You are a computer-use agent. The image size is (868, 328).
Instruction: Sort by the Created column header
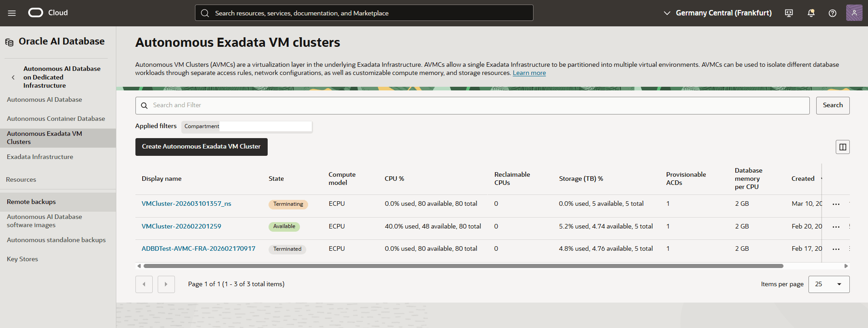point(803,179)
